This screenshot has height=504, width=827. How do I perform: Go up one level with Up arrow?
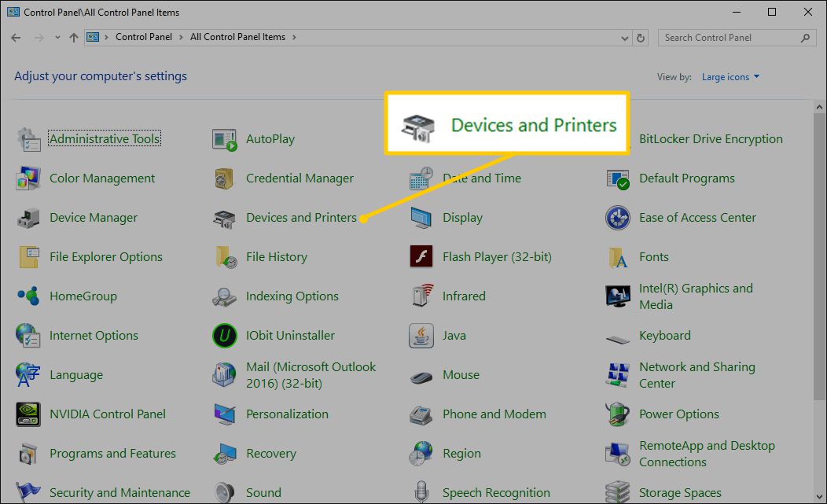74,38
